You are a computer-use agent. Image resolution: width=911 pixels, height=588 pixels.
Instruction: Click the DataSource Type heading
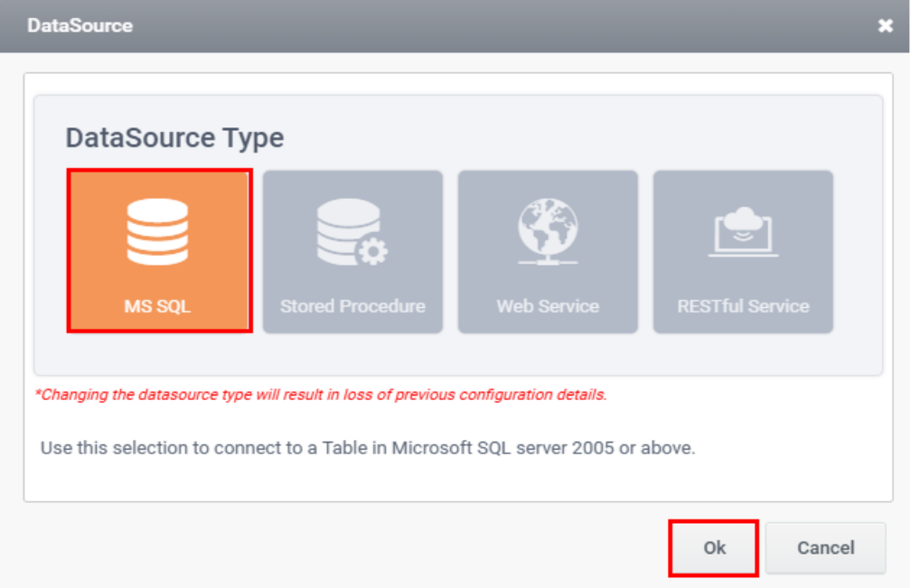pyautogui.click(x=174, y=138)
